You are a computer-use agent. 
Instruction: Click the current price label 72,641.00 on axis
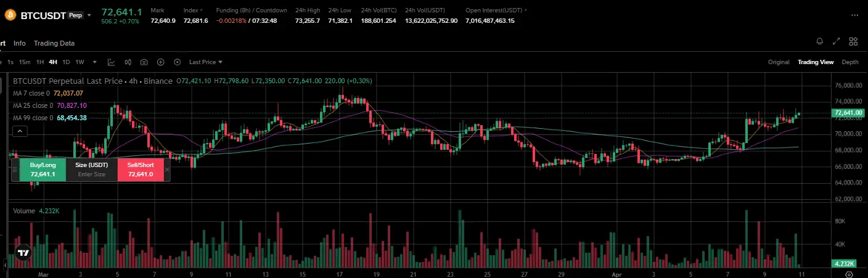(848, 113)
